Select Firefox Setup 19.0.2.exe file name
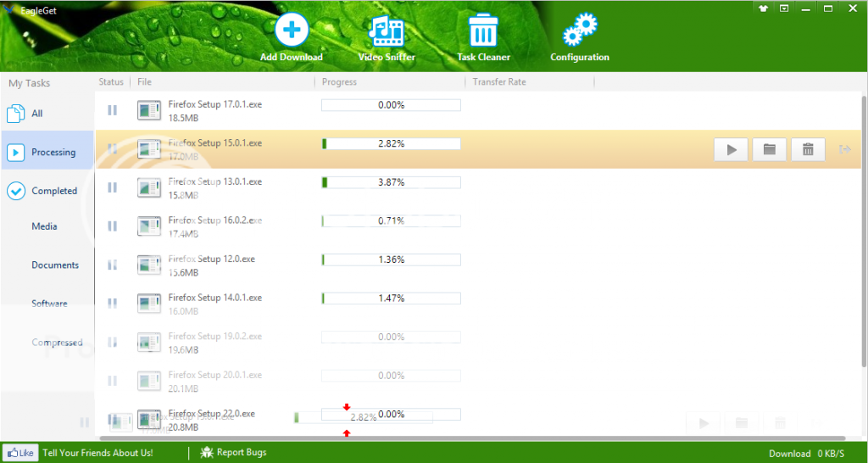The height and width of the screenshot is (463, 868). point(214,337)
